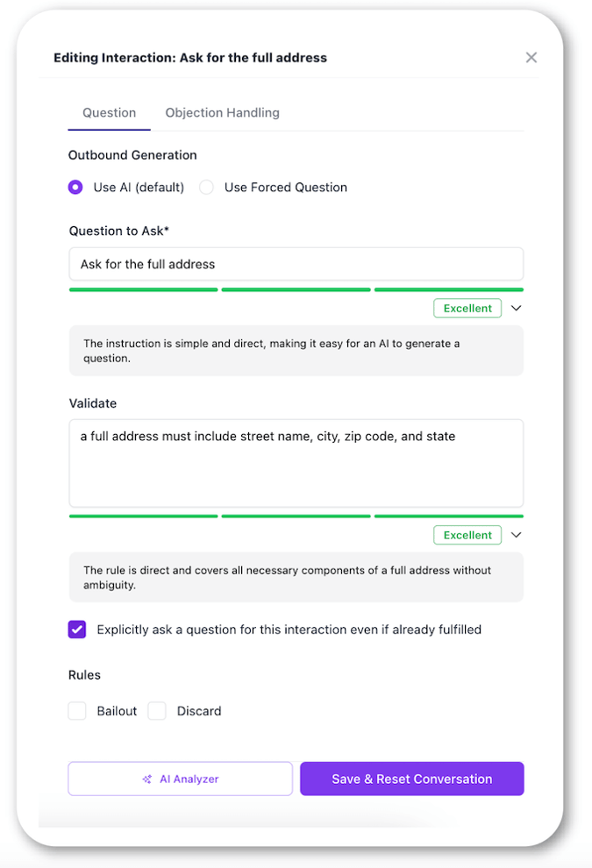Viewport: 592px width, 868px height.
Task: Run the AI Analyzer
Action: click(180, 779)
